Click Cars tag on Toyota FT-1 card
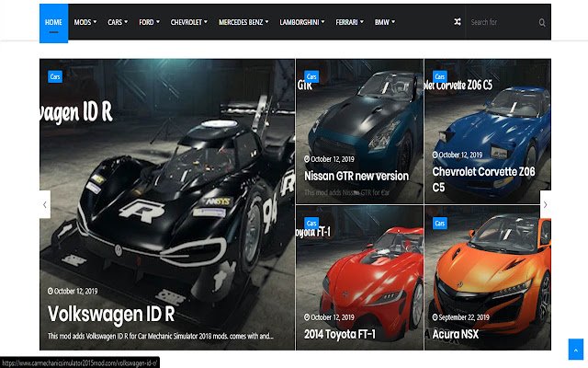The image size is (588, 368). tap(311, 223)
